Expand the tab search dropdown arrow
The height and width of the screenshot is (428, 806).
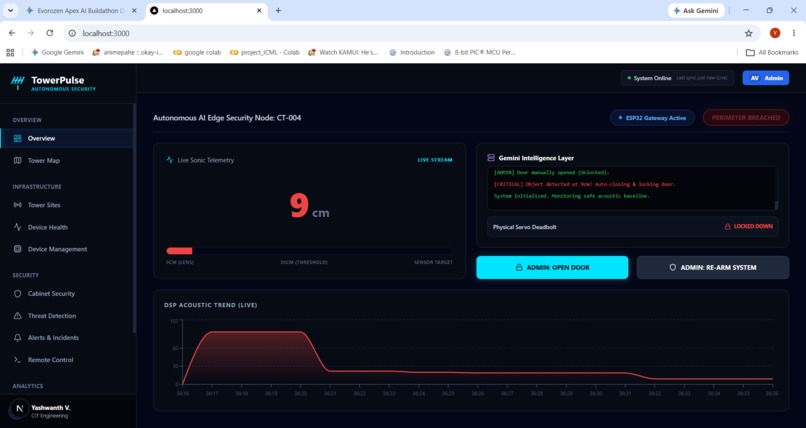pos(10,10)
